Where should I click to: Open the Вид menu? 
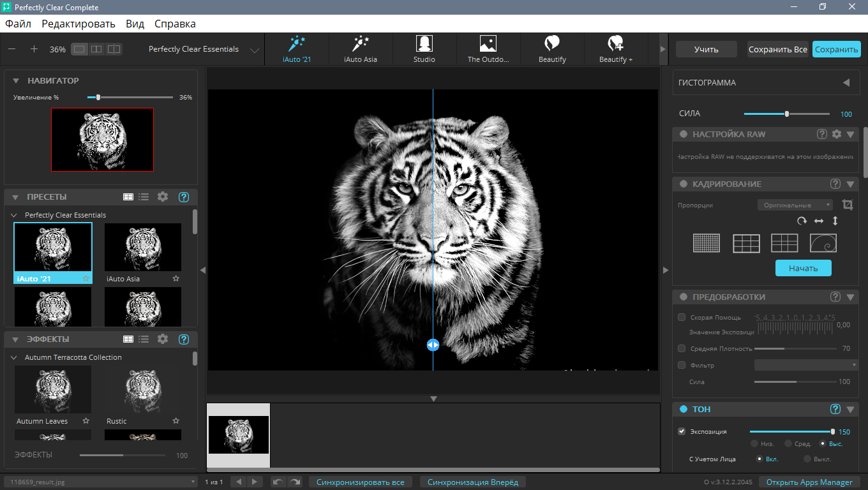135,24
